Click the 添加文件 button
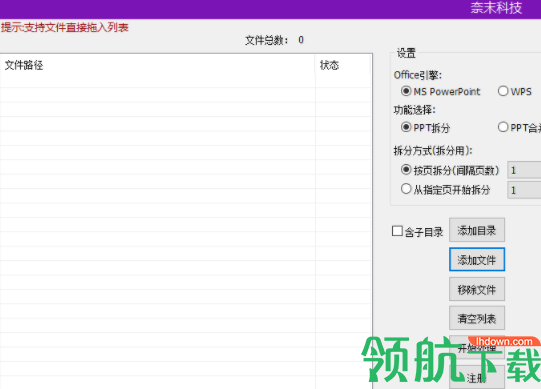This screenshot has height=389, width=541. [x=477, y=260]
